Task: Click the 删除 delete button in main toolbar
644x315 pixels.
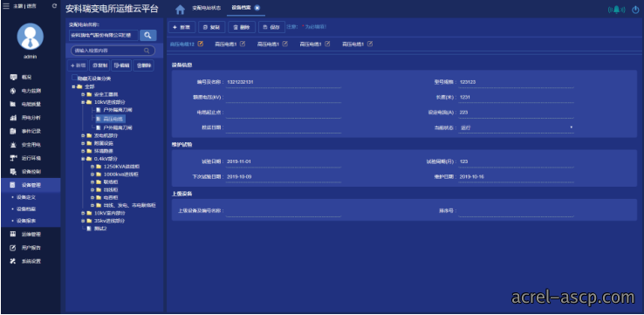Action: point(242,27)
